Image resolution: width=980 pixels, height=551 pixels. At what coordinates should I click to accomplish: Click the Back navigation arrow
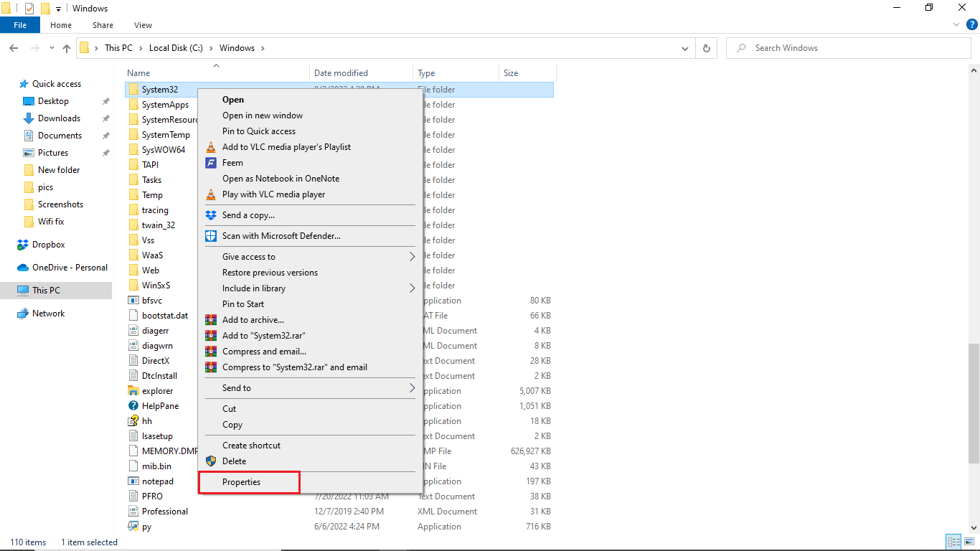tap(14, 48)
